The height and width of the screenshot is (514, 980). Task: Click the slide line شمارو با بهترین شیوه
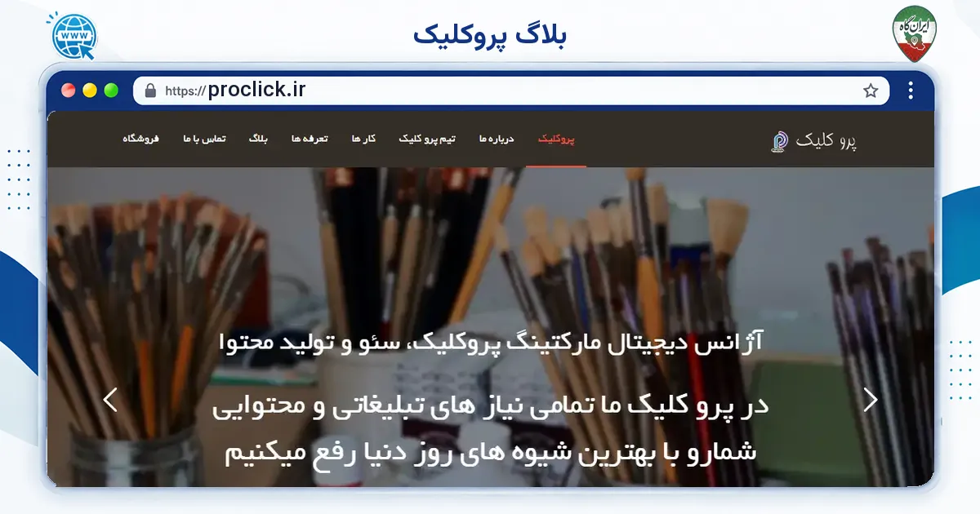coord(491,451)
